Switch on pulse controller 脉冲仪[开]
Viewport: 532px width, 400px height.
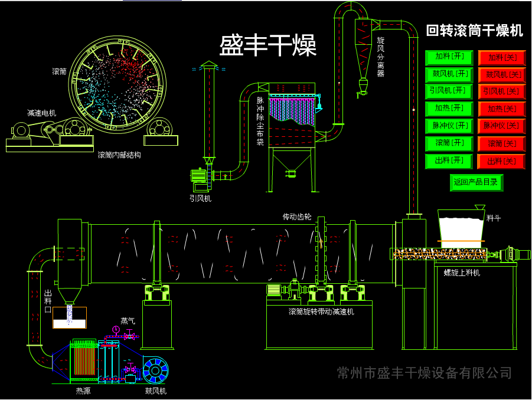[449, 126]
